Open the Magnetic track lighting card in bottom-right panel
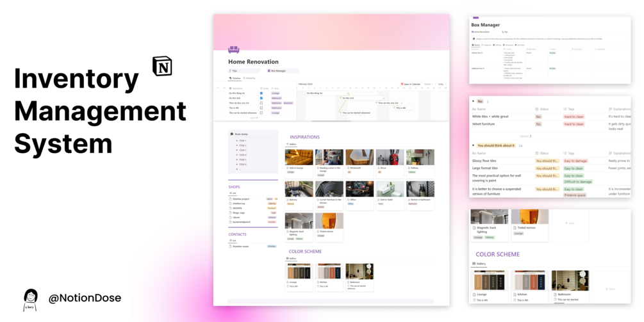The image size is (644, 322). coord(489,225)
